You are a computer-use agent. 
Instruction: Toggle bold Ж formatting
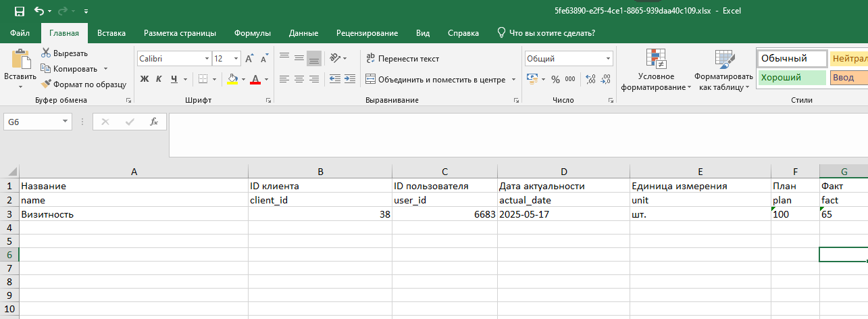144,79
